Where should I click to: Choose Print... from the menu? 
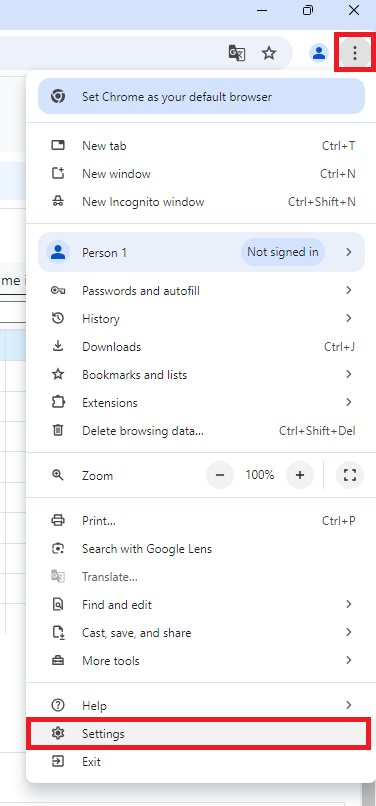pyautogui.click(x=201, y=520)
